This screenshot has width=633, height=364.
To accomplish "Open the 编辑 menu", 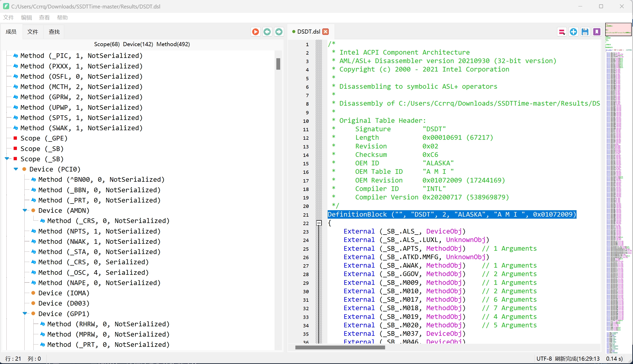I will pos(26,17).
